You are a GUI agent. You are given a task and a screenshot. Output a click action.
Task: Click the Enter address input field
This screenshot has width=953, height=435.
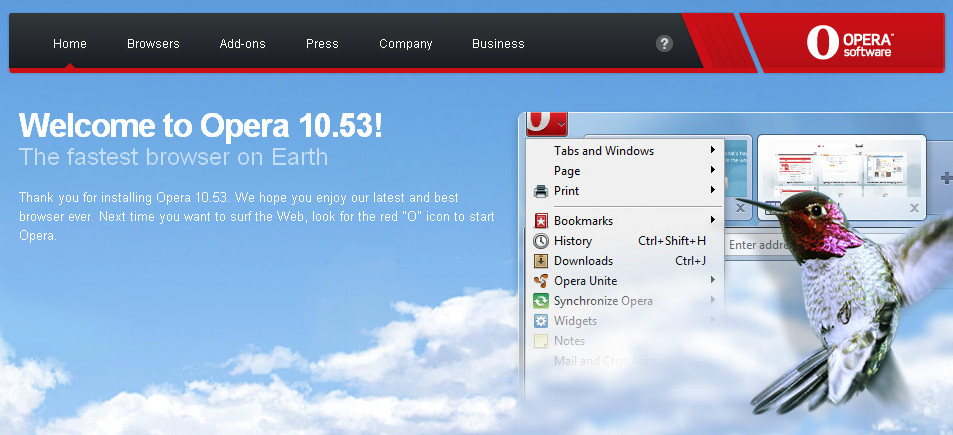pos(757,245)
